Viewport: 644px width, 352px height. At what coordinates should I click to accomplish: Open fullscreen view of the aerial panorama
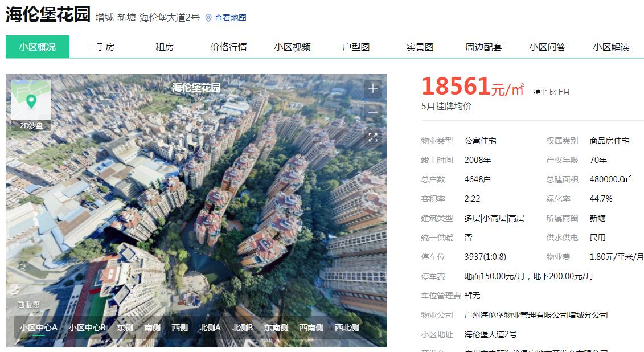pos(372,137)
